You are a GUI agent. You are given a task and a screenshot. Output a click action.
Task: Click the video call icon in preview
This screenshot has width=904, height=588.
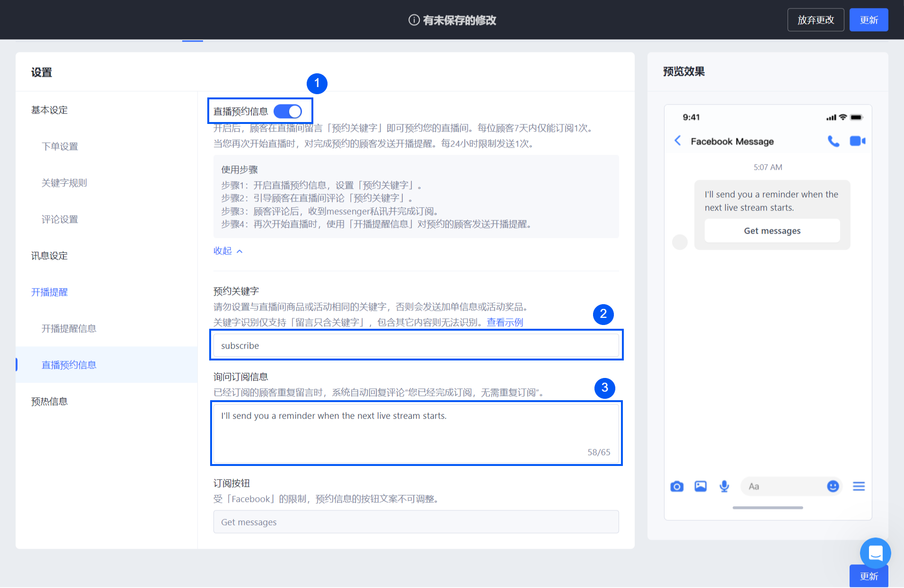coord(857,141)
